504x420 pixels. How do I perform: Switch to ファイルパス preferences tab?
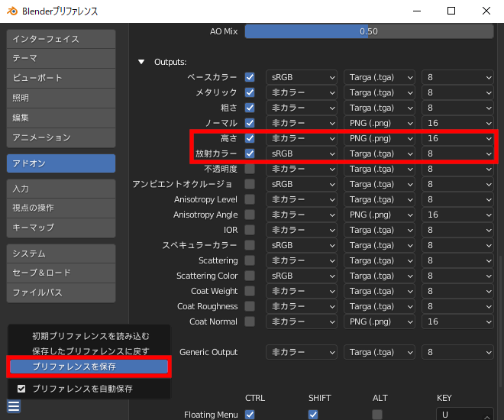[x=61, y=292]
